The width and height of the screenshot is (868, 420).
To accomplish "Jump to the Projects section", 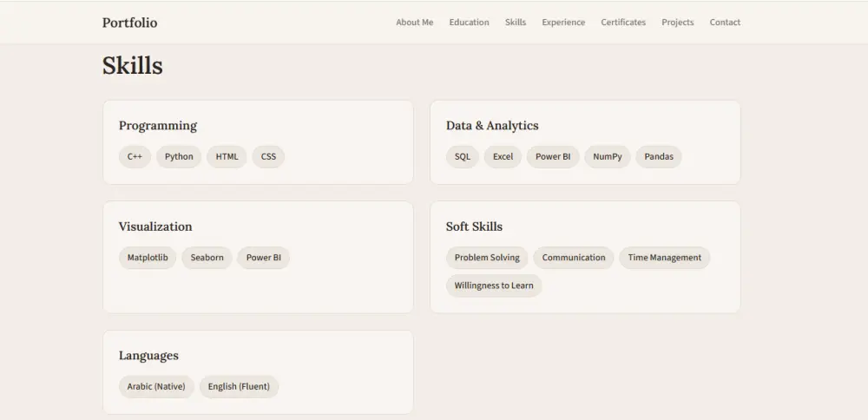I will [677, 23].
